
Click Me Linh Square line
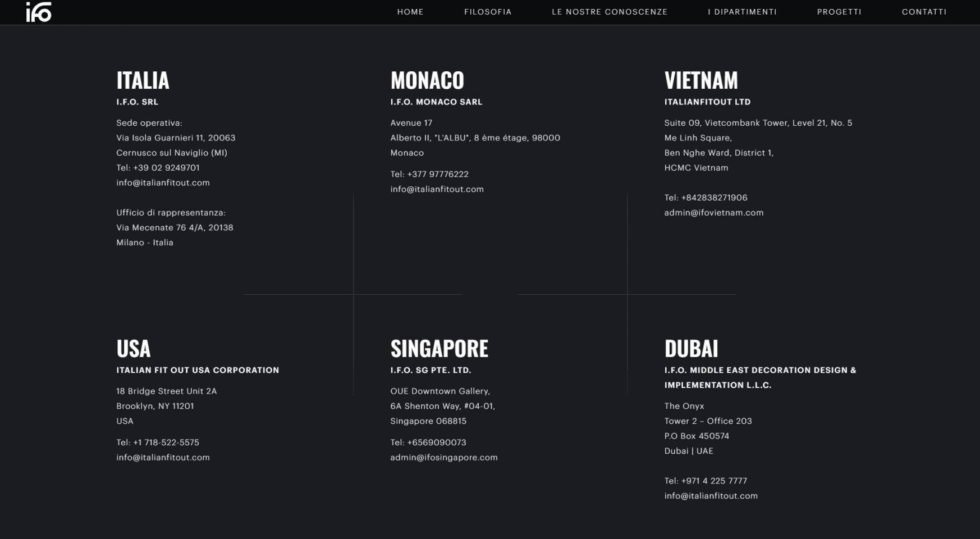(x=698, y=138)
